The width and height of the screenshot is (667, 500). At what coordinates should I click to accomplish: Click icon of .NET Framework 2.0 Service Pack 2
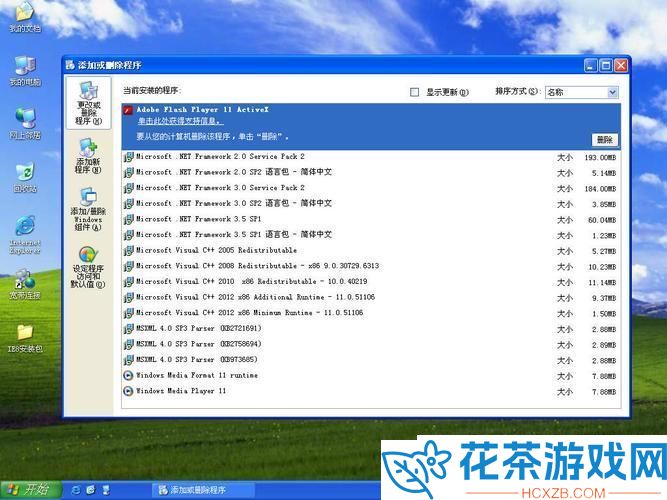[x=128, y=157]
